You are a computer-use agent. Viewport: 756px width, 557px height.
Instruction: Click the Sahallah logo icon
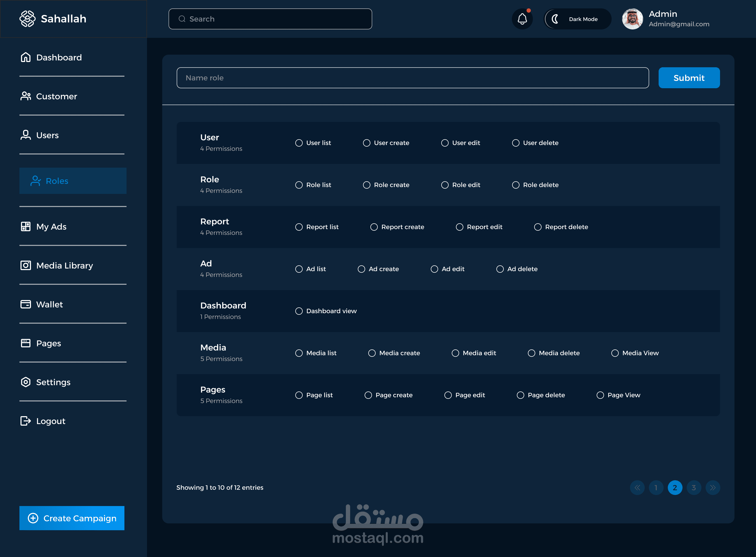coord(27,19)
